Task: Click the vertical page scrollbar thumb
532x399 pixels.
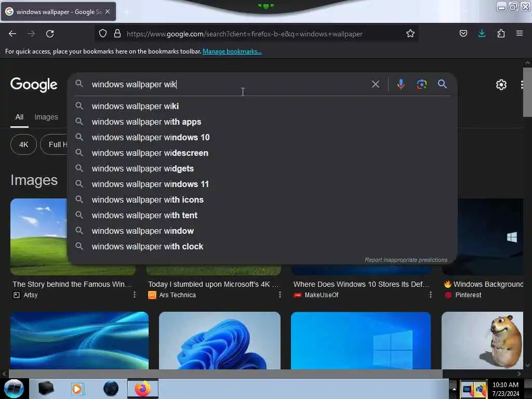Action: (527, 92)
